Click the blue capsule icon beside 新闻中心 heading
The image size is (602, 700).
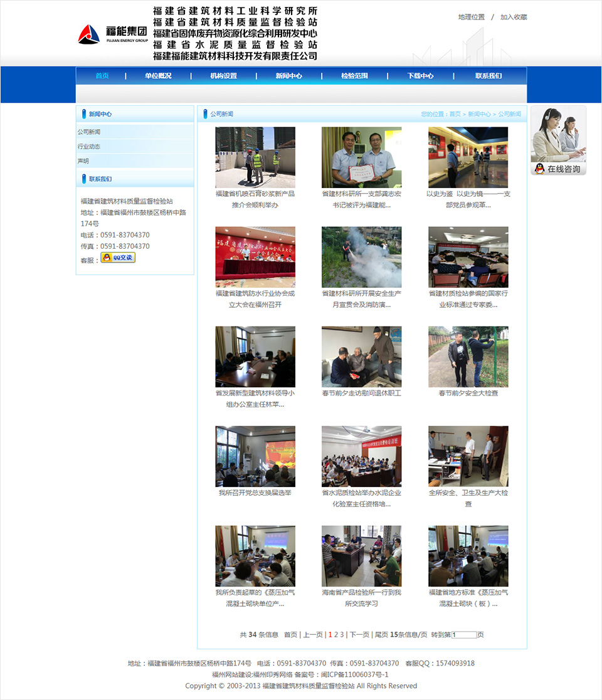(x=85, y=113)
